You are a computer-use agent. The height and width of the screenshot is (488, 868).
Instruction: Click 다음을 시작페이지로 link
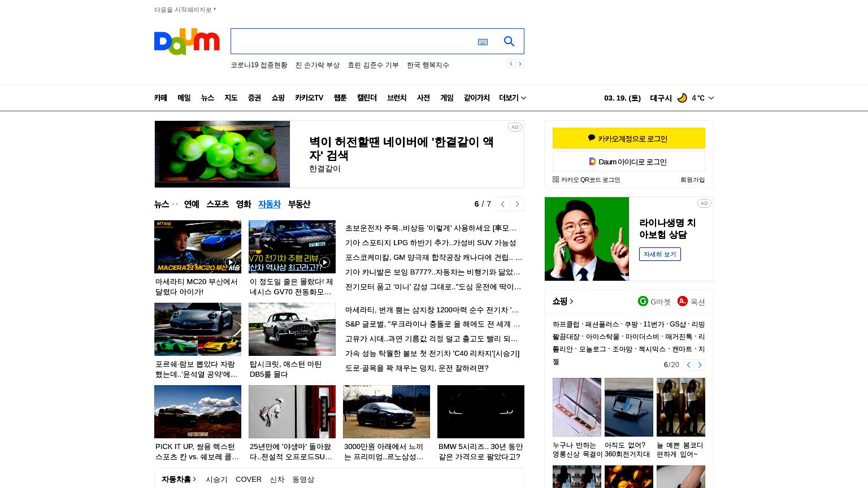point(185,10)
